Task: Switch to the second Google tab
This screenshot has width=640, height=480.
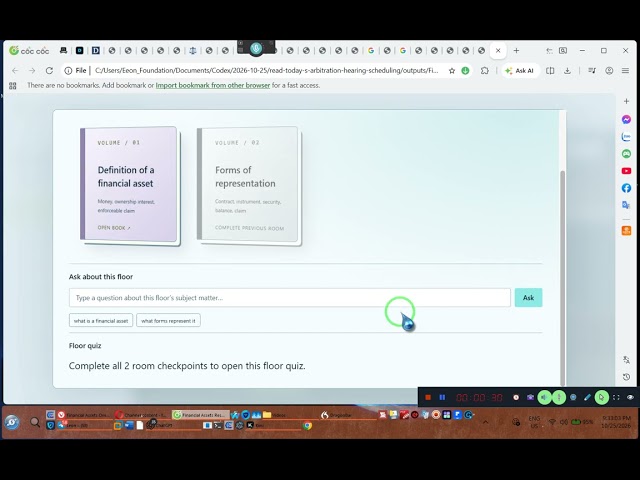Action: [403, 51]
